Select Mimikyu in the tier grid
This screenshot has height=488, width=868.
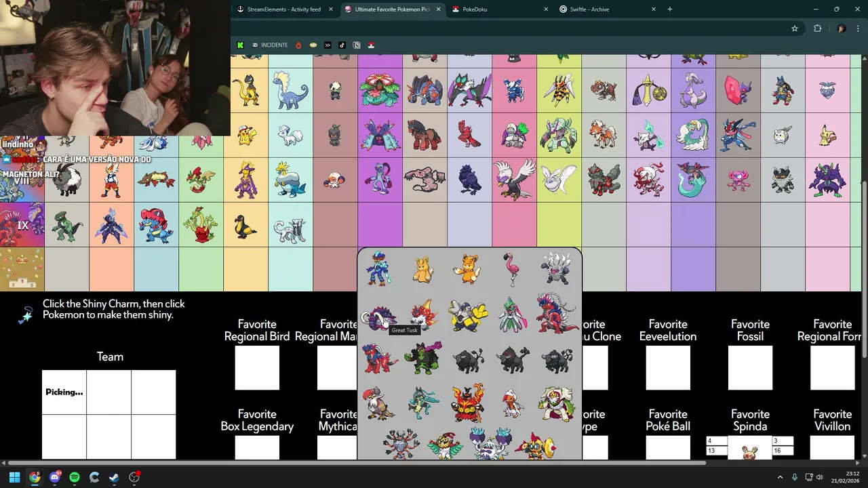point(827,134)
